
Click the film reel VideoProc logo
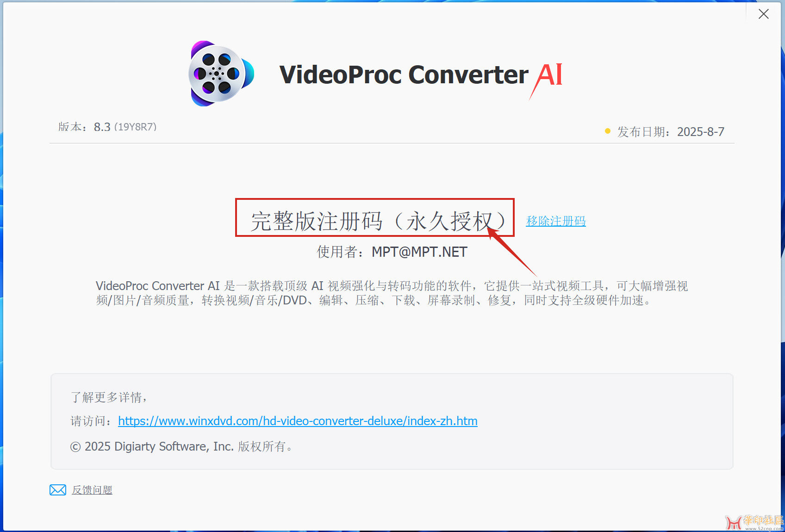tap(221, 74)
